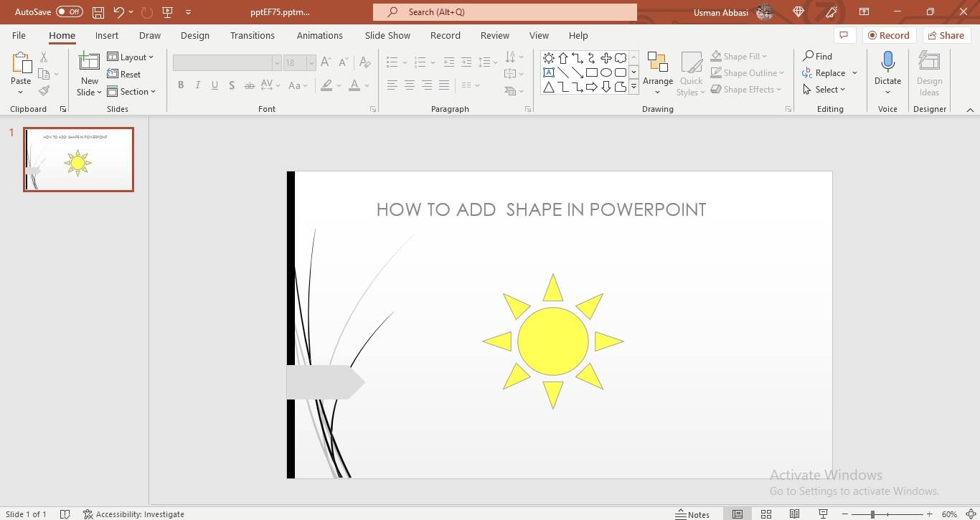Image resolution: width=980 pixels, height=520 pixels.
Task: Toggle Center paragraph alignment
Action: point(409,85)
